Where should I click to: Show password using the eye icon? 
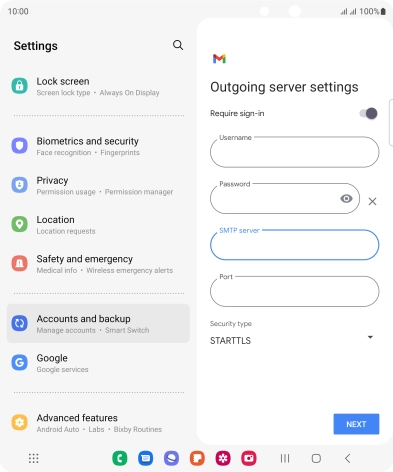(x=346, y=199)
